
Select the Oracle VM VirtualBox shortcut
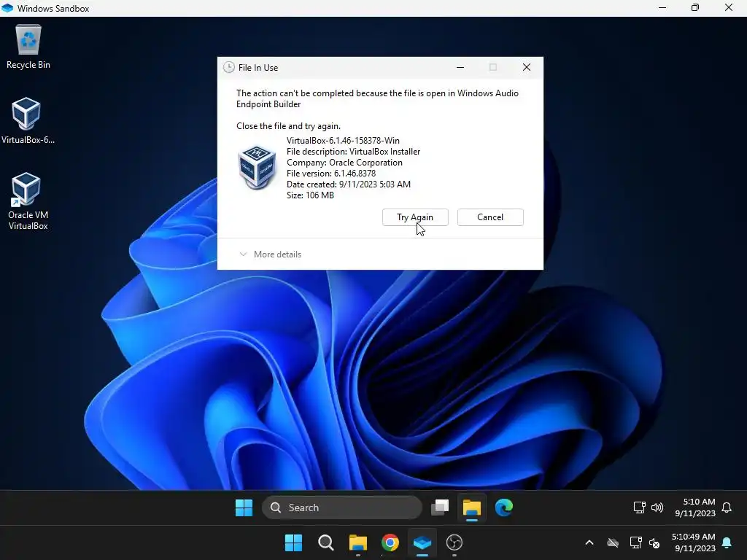click(x=28, y=201)
